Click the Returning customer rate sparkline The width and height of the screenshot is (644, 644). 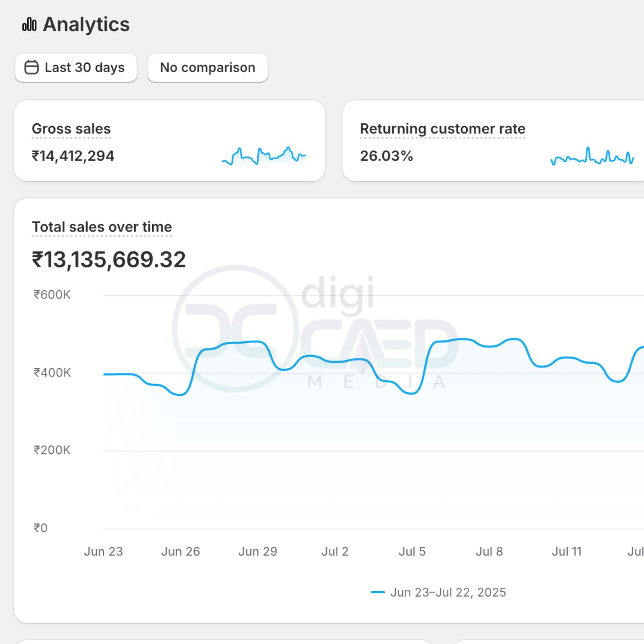(592, 156)
